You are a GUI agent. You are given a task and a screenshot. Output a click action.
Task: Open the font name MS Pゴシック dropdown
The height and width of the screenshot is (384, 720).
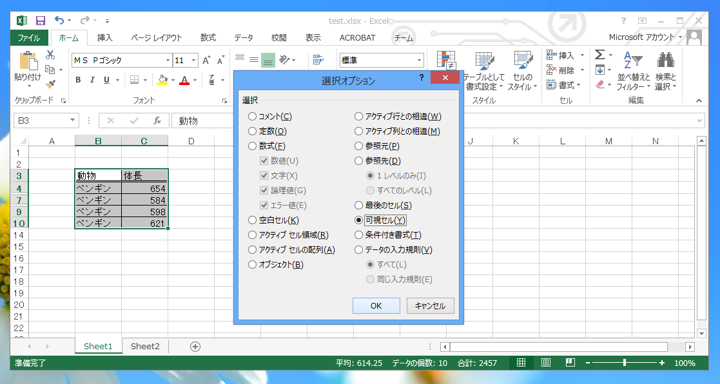coord(168,60)
